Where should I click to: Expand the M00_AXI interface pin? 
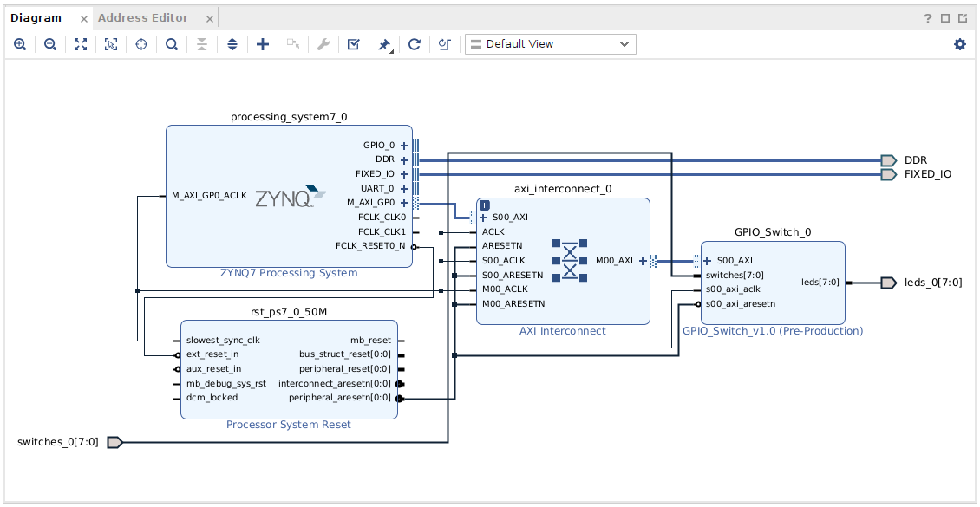(x=643, y=260)
